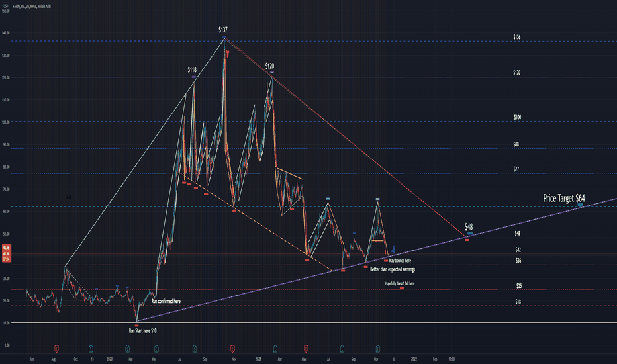Screen dimensions: 617x364
Task: Select the $136 level label
Action: click(x=516, y=37)
